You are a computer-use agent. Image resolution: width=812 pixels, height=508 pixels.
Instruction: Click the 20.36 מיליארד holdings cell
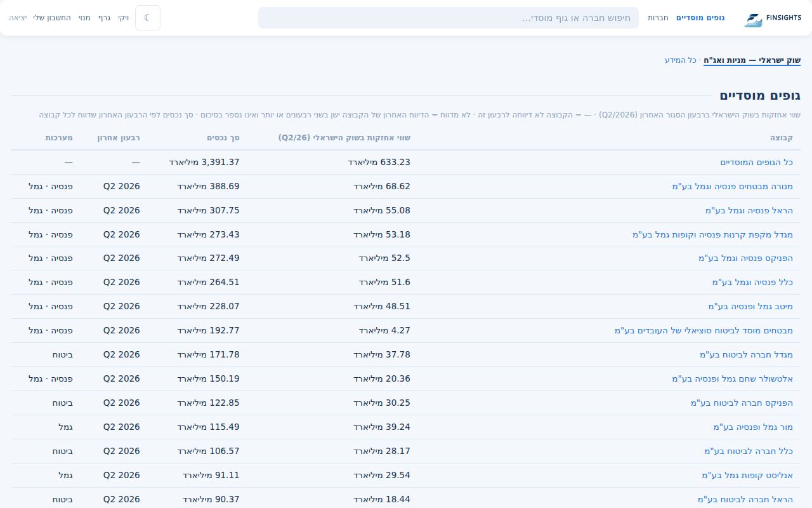pyautogui.click(x=382, y=379)
